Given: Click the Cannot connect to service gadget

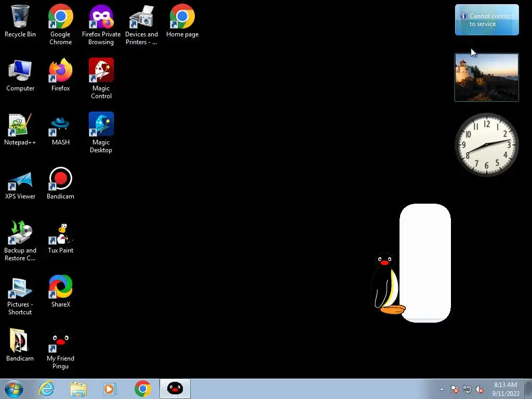Looking at the screenshot, I should click(x=487, y=20).
